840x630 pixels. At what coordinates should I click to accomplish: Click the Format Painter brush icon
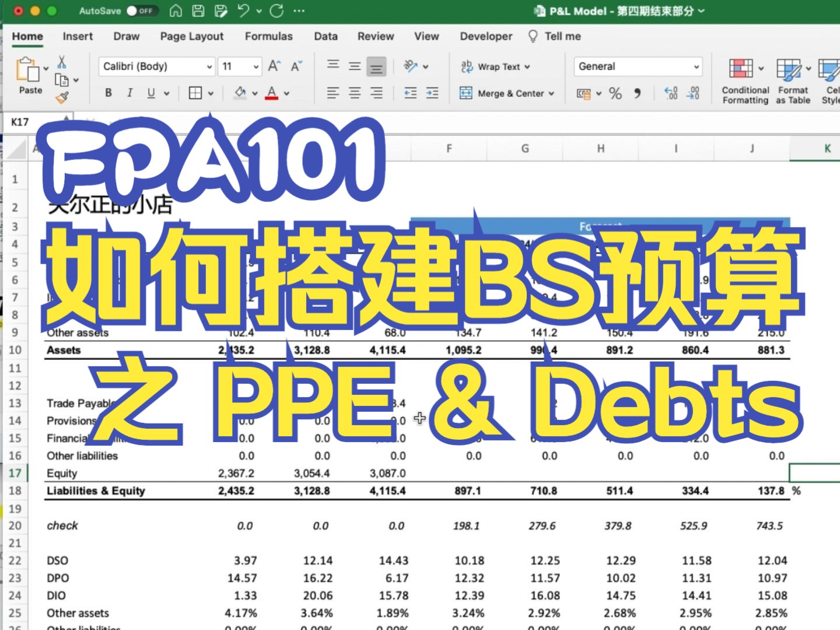pyautogui.click(x=62, y=98)
